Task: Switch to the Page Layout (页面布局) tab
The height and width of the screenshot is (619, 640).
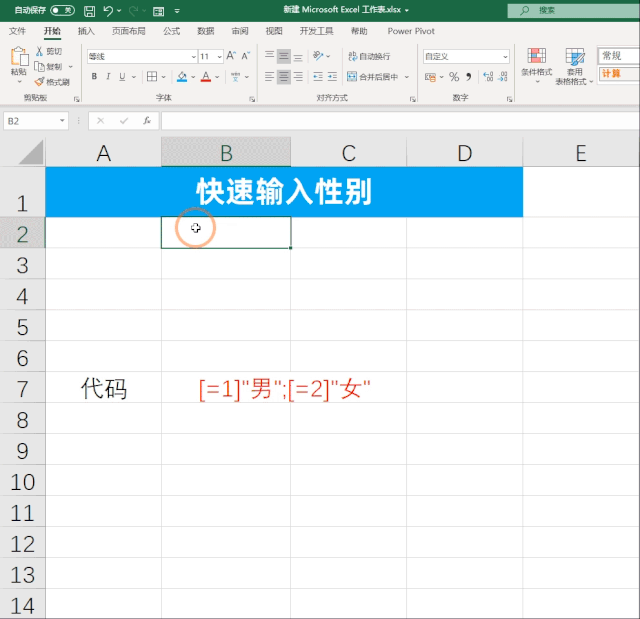Action: (129, 31)
